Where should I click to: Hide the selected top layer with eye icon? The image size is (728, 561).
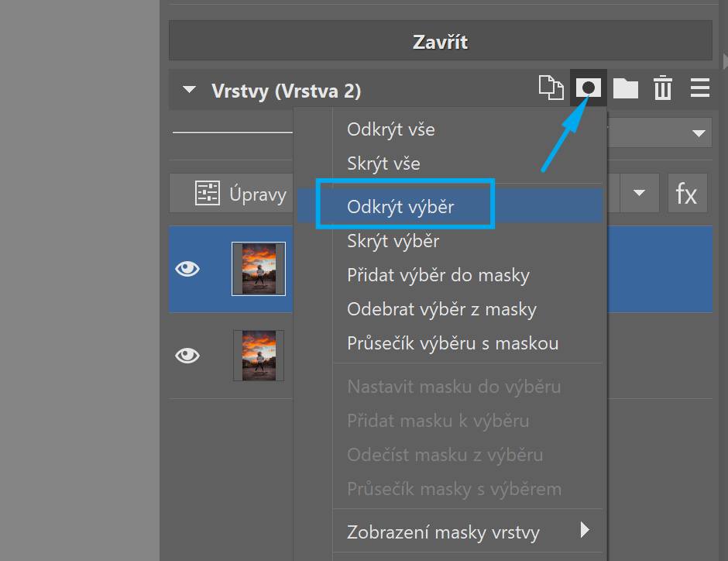pos(187,269)
